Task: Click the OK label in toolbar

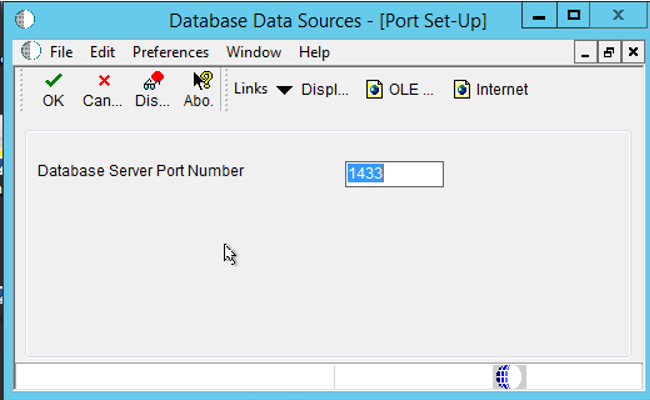Action: tap(53, 101)
